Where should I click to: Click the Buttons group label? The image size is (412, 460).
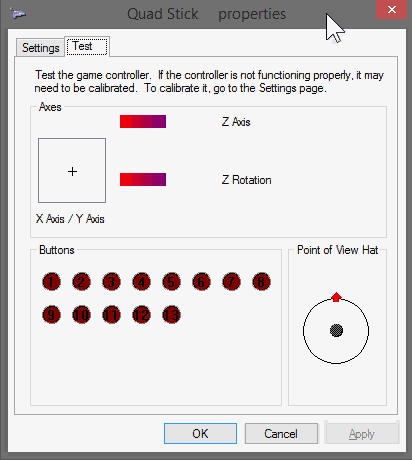57,250
